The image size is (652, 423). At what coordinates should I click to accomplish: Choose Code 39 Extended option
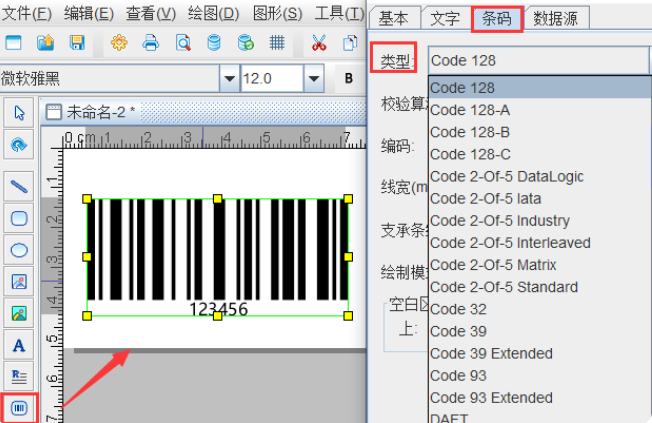(539, 353)
